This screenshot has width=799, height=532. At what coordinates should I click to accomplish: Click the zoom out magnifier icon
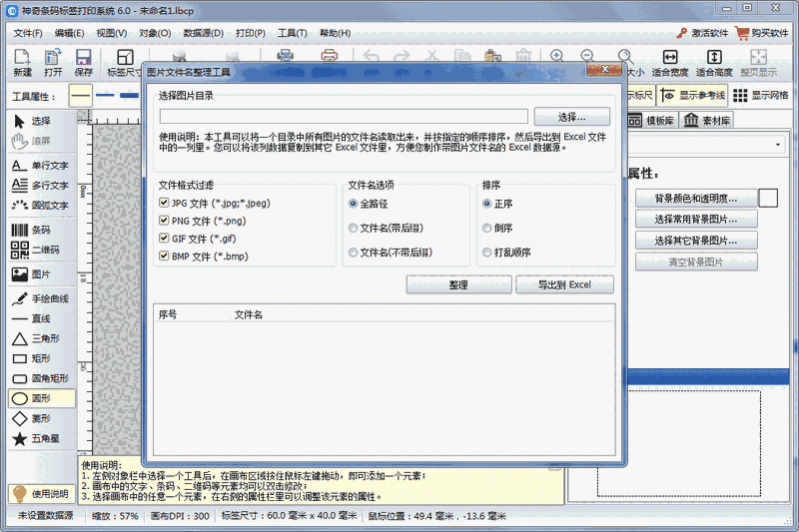click(x=587, y=56)
